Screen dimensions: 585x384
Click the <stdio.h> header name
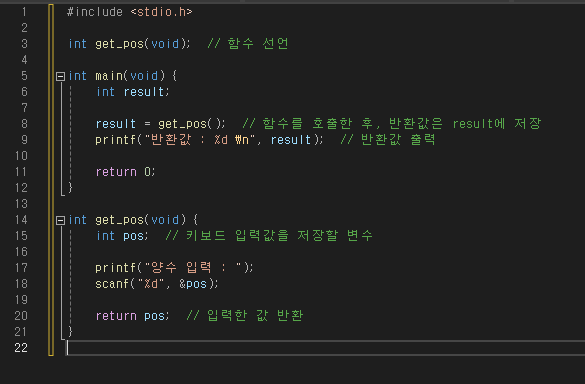[162, 12]
